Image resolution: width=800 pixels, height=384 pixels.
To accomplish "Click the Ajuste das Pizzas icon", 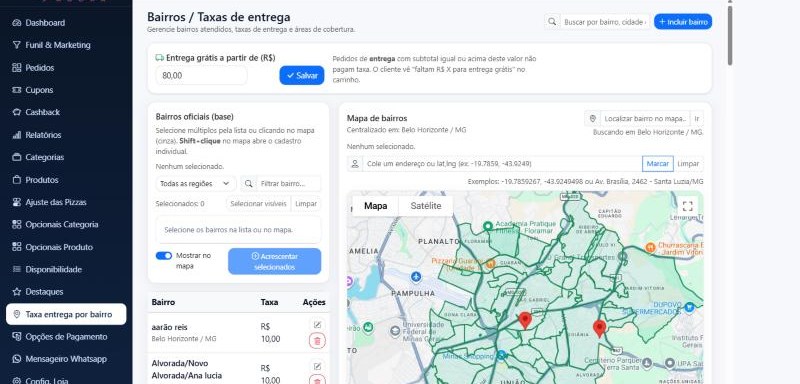I will (x=17, y=202).
